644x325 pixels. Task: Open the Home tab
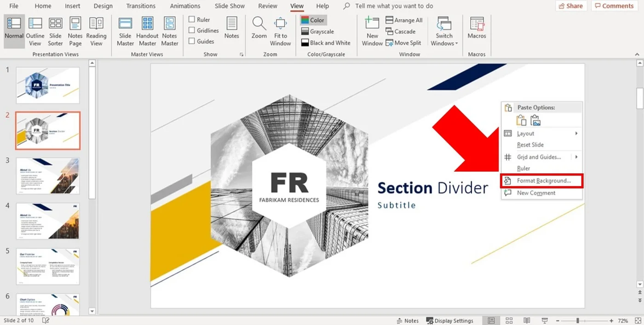43,6
